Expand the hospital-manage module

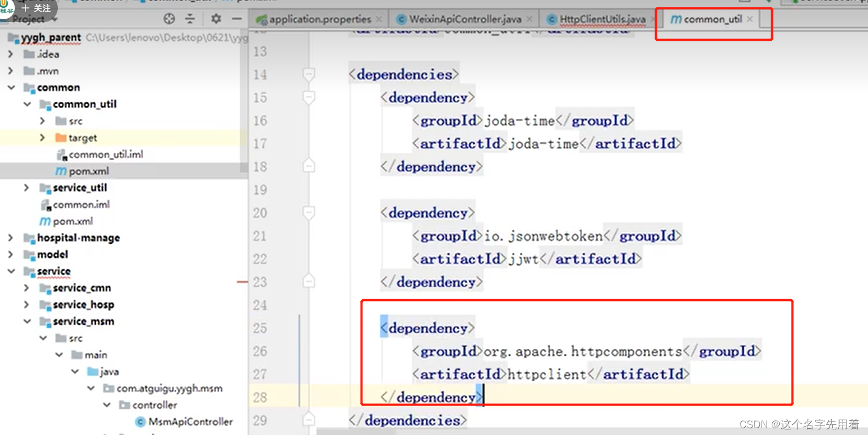11,238
